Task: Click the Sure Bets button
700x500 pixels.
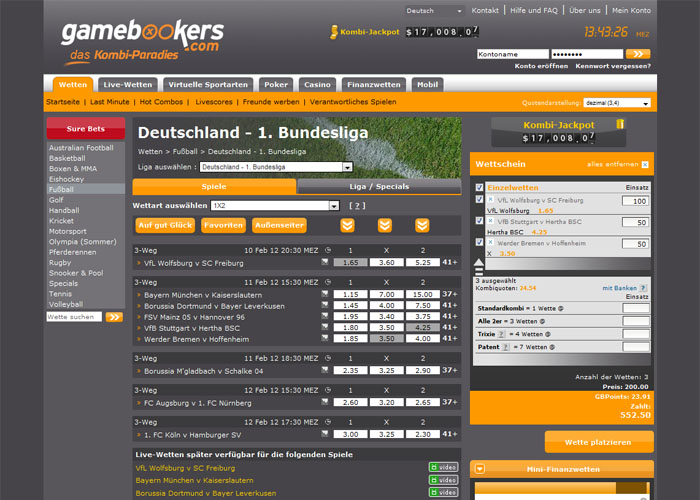Action: [x=86, y=129]
